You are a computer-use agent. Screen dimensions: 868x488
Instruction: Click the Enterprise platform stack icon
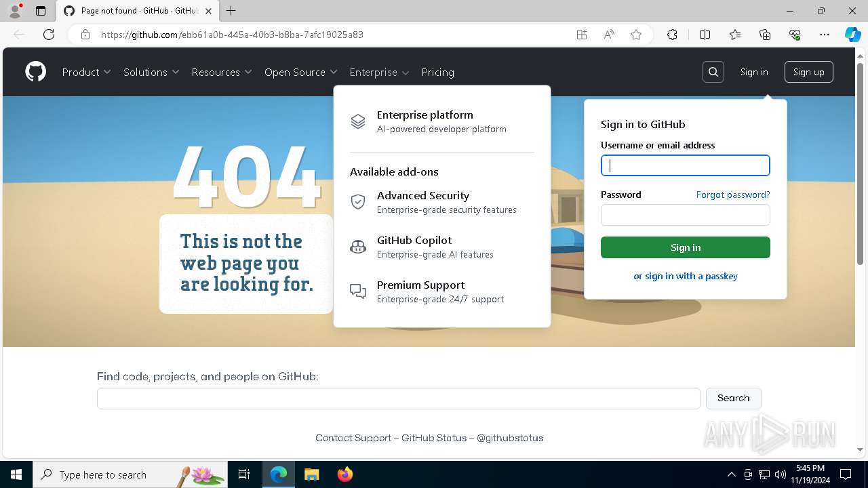(358, 121)
